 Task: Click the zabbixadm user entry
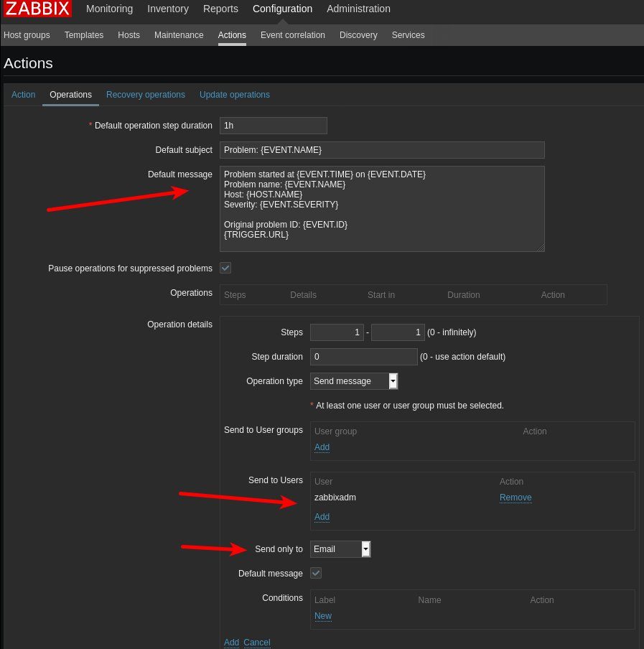335,498
